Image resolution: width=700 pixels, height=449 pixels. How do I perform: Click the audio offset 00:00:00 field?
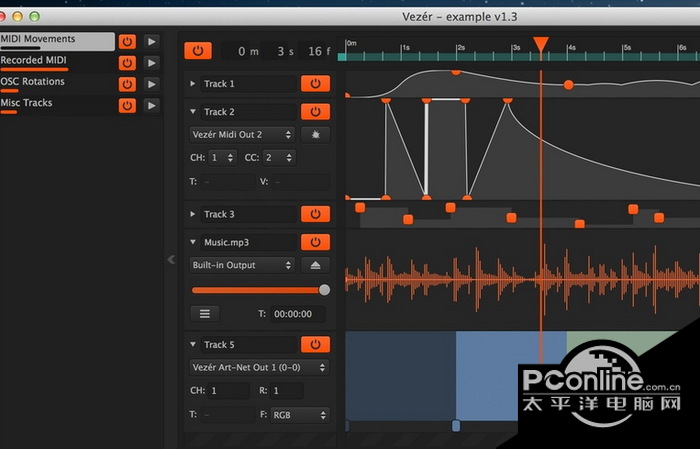pyautogui.click(x=297, y=314)
